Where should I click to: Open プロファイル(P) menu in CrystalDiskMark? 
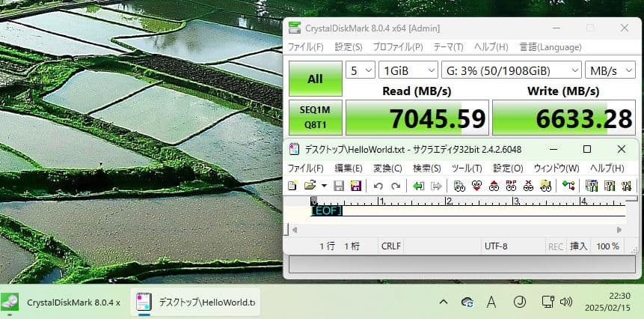click(398, 47)
